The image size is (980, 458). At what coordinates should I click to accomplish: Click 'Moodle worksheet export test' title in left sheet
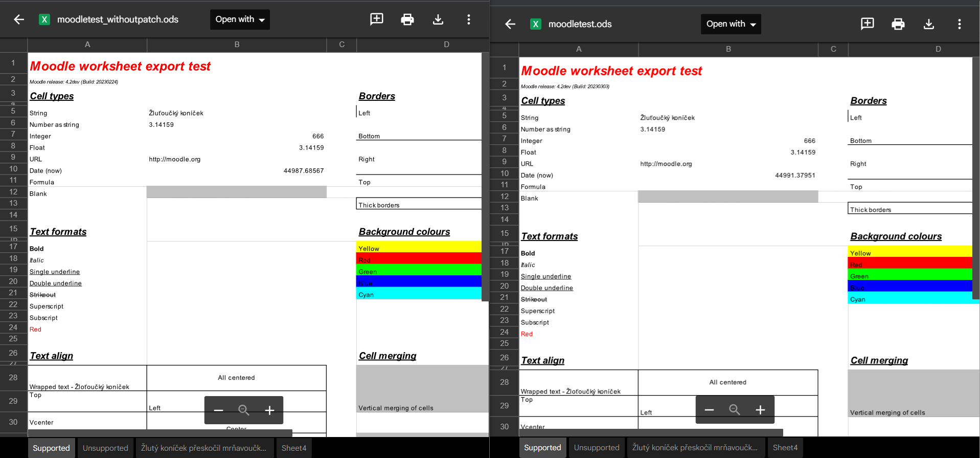[120, 66]
